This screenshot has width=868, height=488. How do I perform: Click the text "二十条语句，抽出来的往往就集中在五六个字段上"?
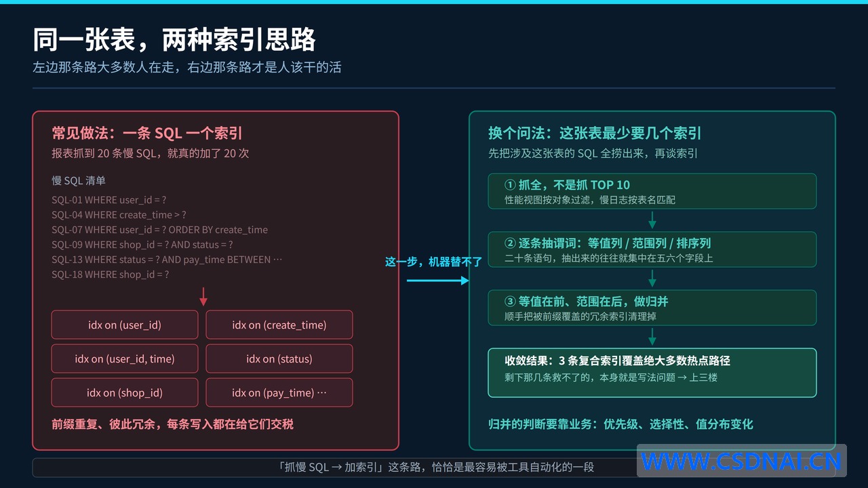[x=609, y=258]
